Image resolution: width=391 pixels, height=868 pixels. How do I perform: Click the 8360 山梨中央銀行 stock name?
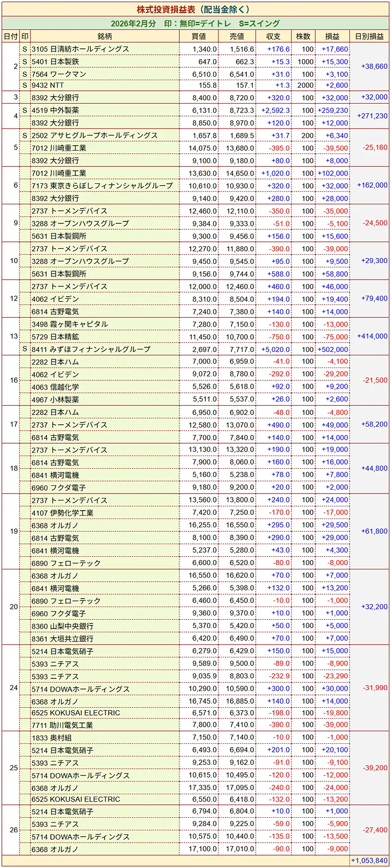(x=62, y=626)
